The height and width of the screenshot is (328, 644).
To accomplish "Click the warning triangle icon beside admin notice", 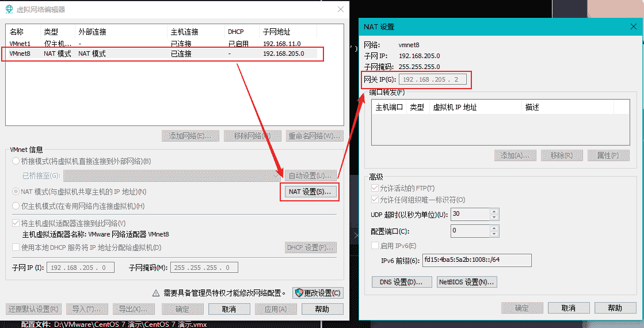I will point(155,293).
